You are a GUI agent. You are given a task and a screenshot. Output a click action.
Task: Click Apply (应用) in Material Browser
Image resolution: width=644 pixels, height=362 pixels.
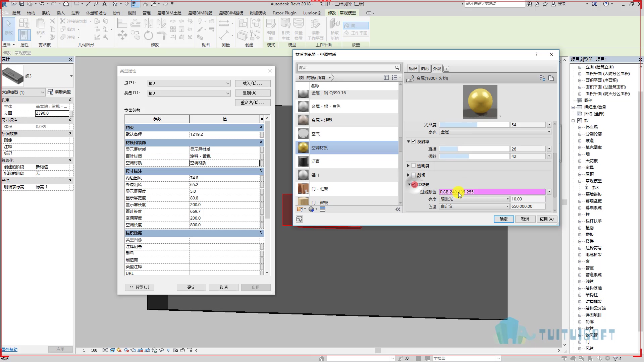(547, 219)
